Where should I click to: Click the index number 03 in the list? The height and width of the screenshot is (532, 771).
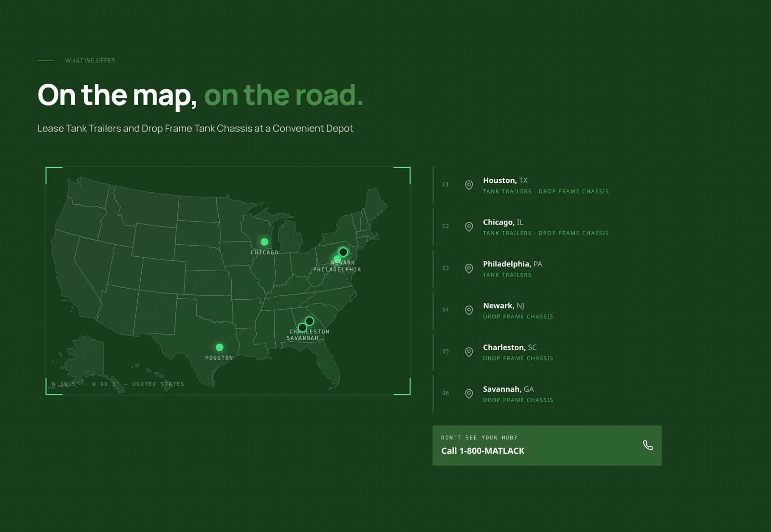click(x=446, y=268)
